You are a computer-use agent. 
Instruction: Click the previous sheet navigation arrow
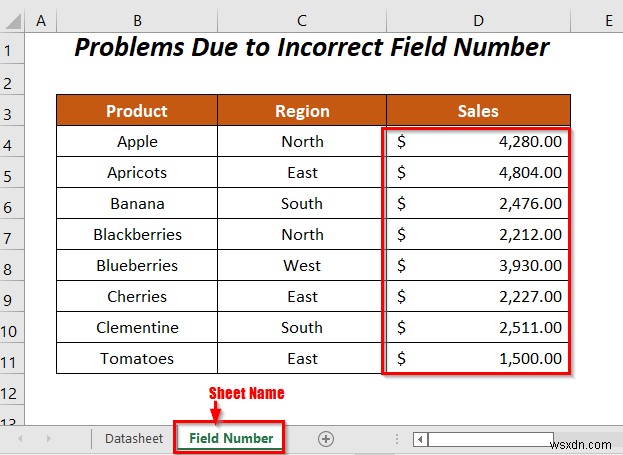(20, 438)
